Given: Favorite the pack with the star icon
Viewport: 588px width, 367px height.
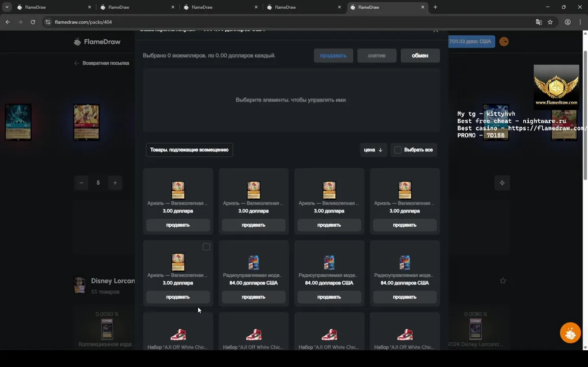Looking at the screenshot, I should point(503,281).
